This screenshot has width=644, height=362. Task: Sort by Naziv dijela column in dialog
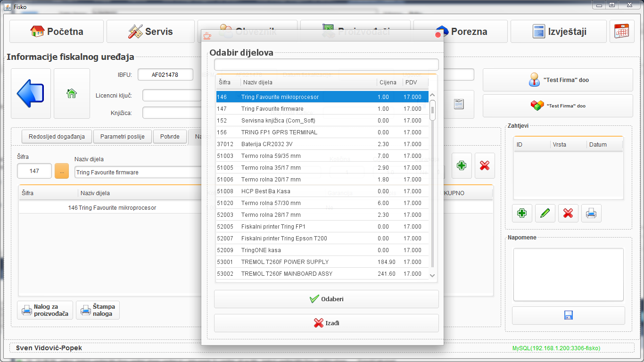tap(308, 82)
